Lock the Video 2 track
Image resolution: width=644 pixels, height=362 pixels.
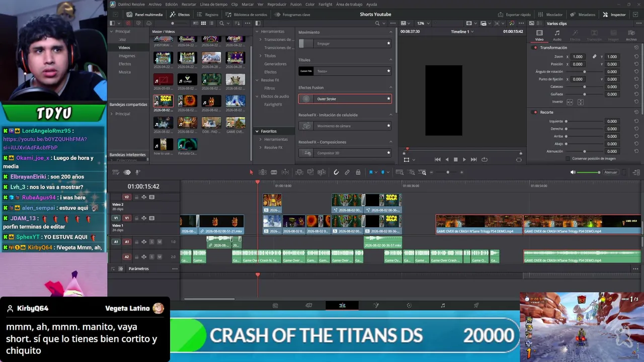(136, 197)
